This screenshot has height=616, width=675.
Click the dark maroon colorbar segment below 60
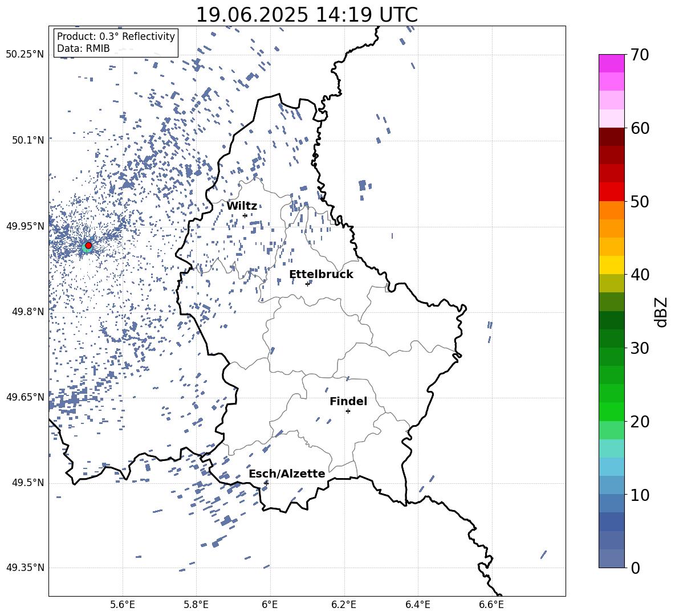(x=612, y=137)
